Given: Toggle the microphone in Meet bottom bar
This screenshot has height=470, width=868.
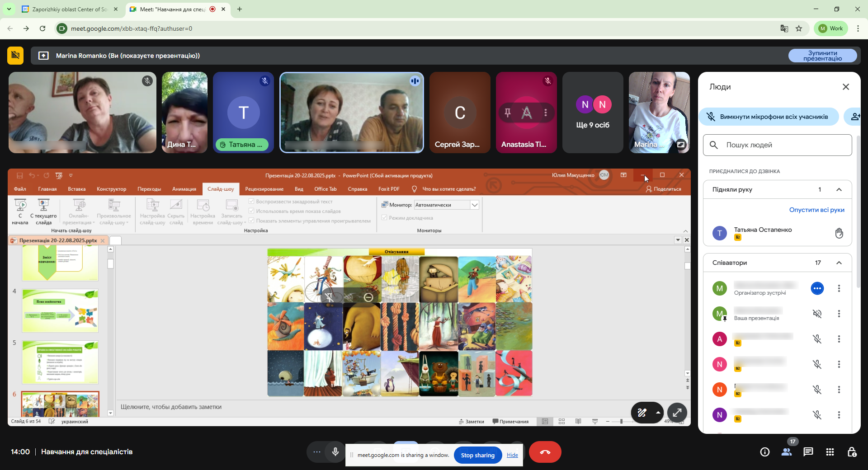Looking at the screenshot, I should [x=335, y=452].
